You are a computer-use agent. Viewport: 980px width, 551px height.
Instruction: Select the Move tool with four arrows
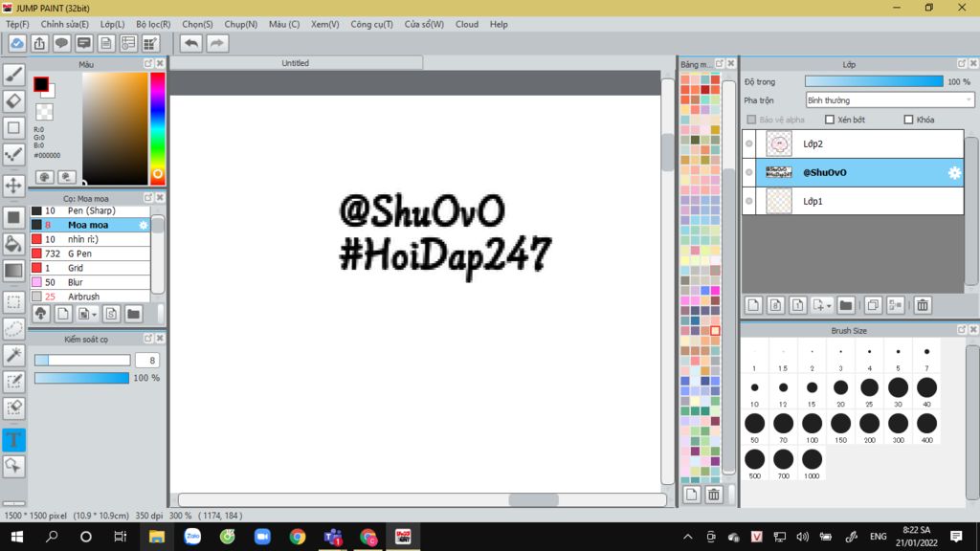coord(13,186)
